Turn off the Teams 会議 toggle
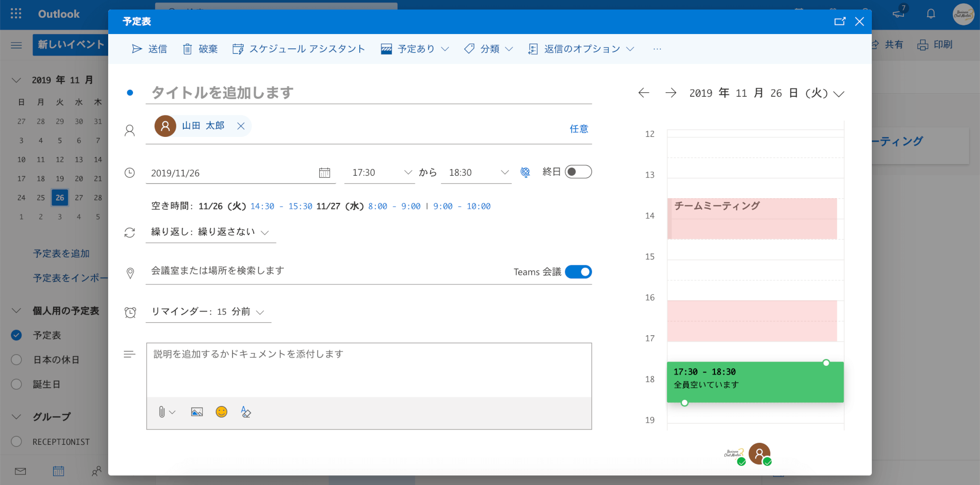The image size is (980, 485). (x=578, y=272)
